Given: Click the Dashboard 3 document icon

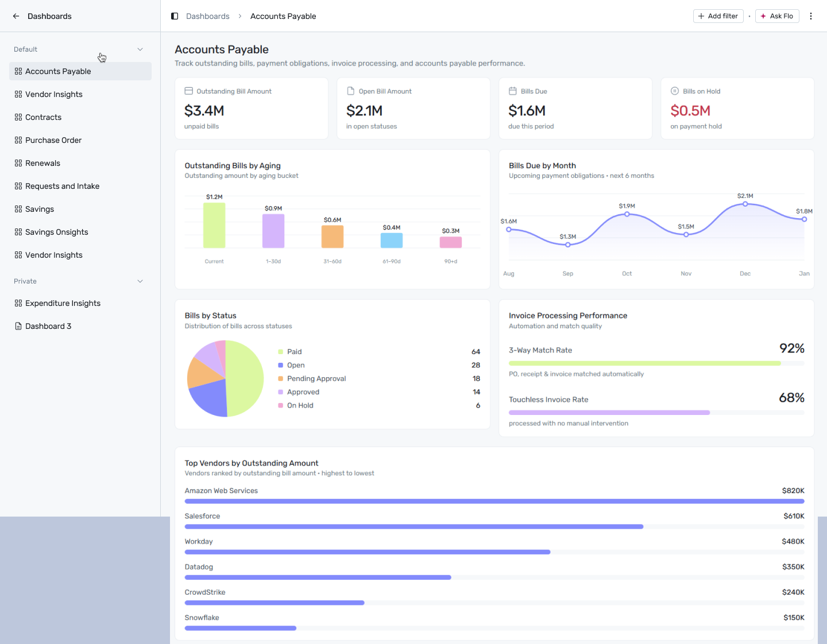Looking at the screenshot, I should (x=18, y=326).
